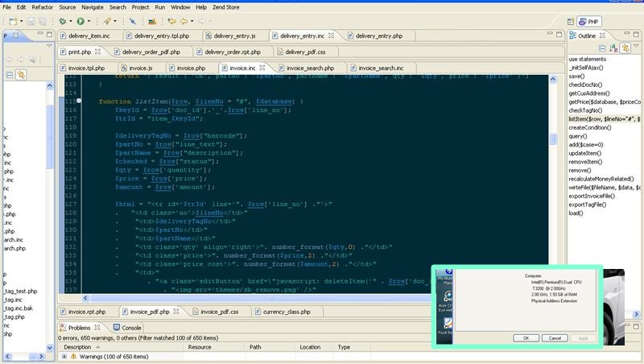
Task: Switch to the invoice_search.php tab
Action: 311,68
